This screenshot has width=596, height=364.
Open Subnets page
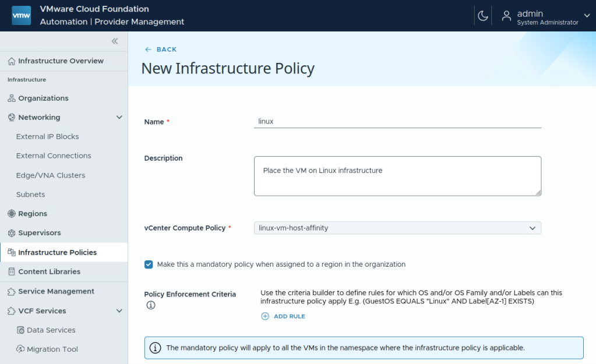(30, 195)
